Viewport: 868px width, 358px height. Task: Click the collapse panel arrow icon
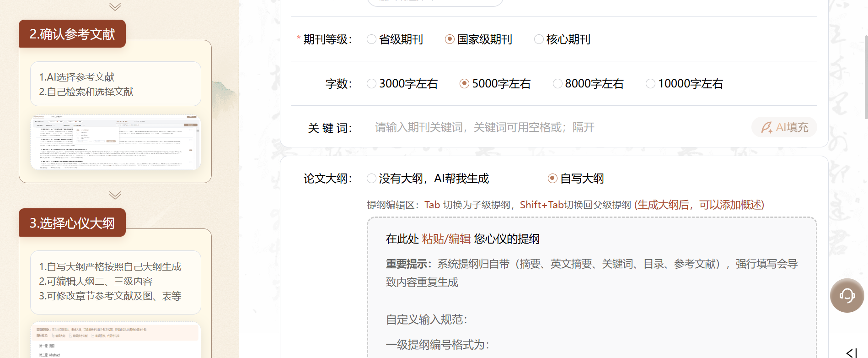852,353
